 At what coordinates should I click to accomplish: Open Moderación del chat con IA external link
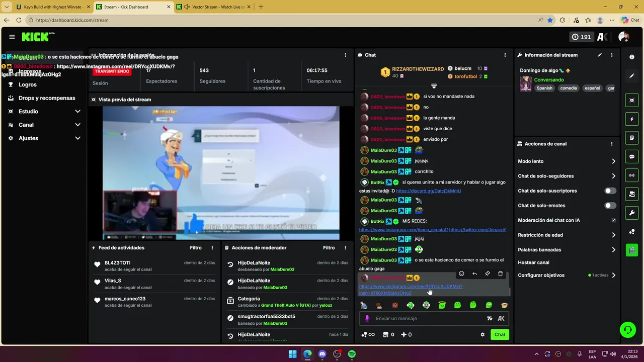click(x=613, y=220)
